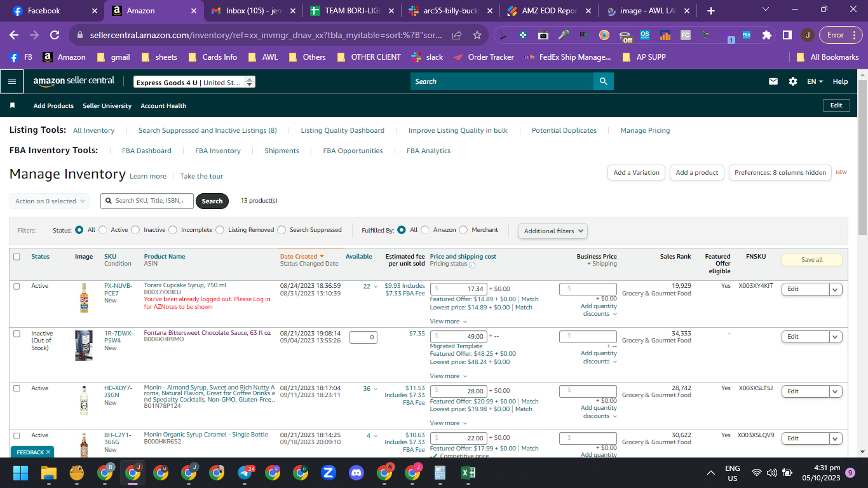868x488 pixels.
Task: Open the Shipments inventory tool
Action: 281,151
